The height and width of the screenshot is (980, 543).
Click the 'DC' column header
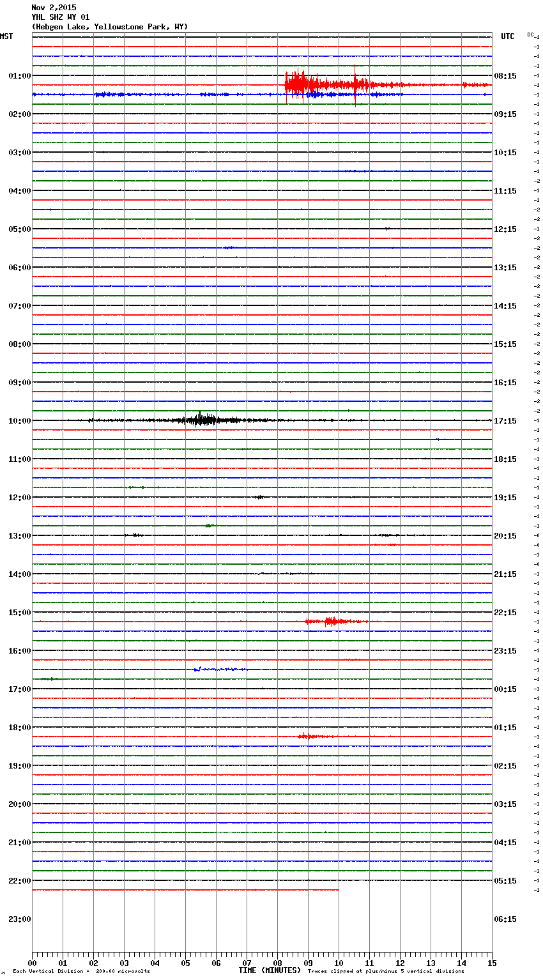(530, 34)
